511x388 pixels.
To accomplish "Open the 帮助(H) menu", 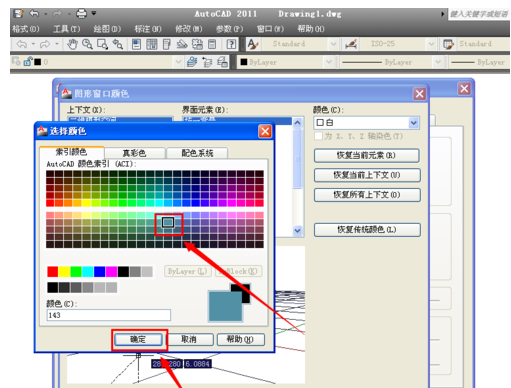I will click(x=311, y=29).
